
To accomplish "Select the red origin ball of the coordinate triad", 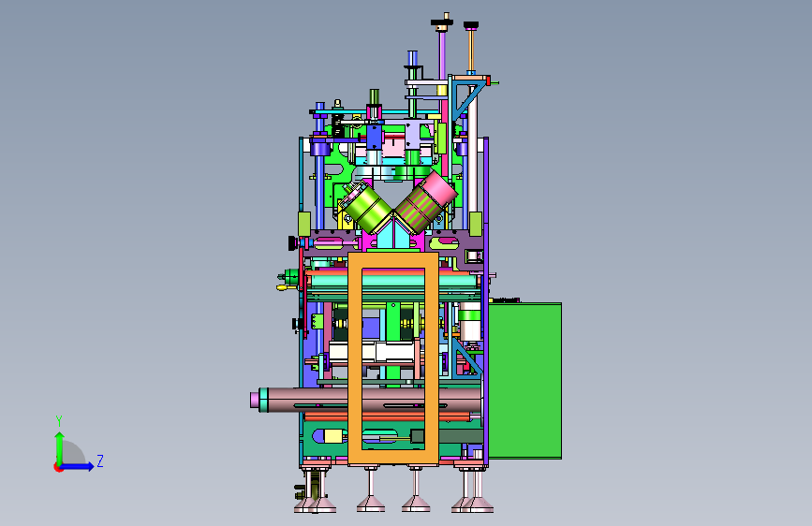I will [58, 467].
